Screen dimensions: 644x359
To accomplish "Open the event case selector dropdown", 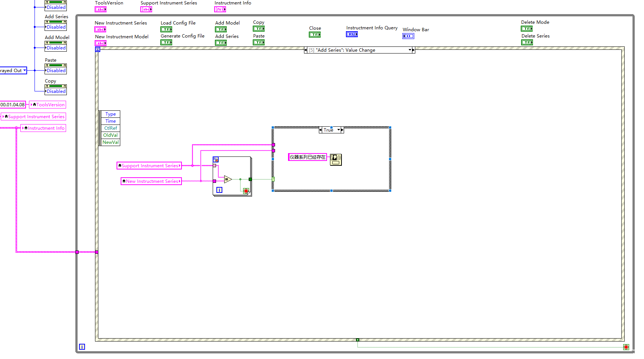I will tap(410, 50).
